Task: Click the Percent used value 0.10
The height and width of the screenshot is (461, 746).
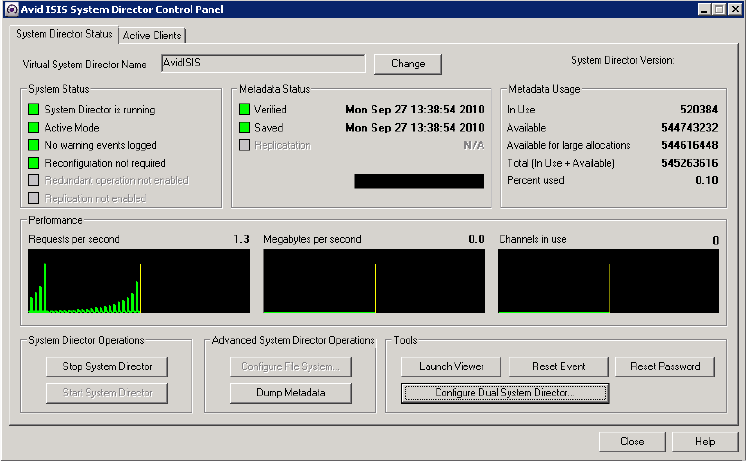Action: tap(707, 180)
